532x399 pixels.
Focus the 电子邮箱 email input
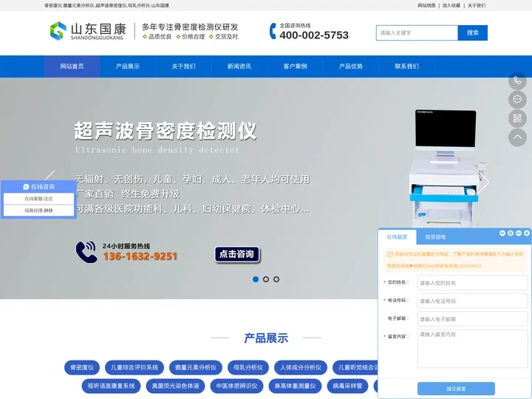(x=473, y=319)
